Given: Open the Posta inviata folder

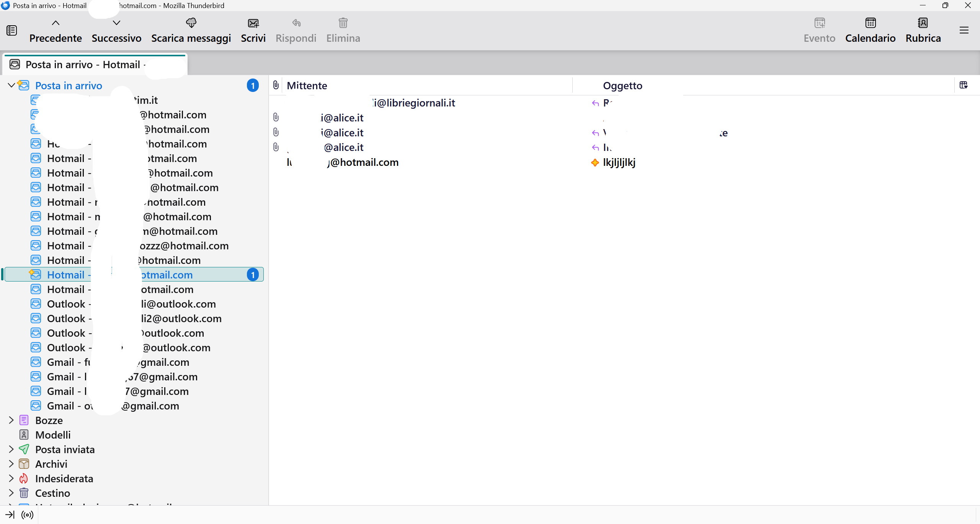Looking at the screenshot, I should pyautogui.click(x=65, y=450).
